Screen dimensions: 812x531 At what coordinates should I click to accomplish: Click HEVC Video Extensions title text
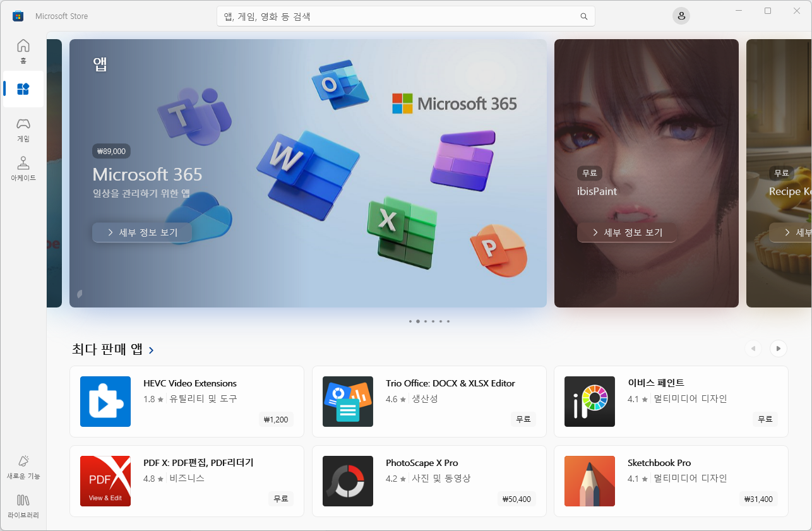(x=190, y=383)
